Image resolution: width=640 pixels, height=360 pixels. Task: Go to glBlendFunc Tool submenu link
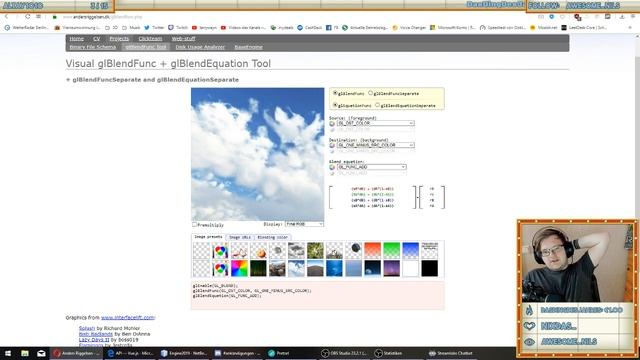[146, 47]
